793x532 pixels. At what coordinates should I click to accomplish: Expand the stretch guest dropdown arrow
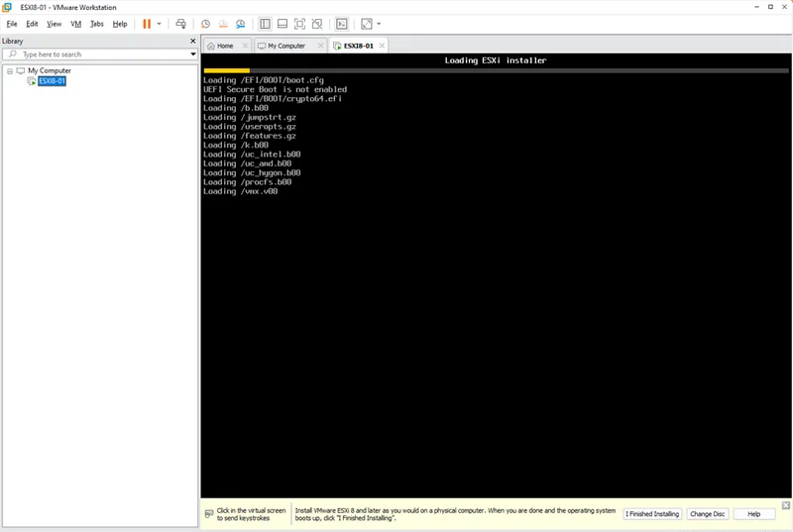379,24
